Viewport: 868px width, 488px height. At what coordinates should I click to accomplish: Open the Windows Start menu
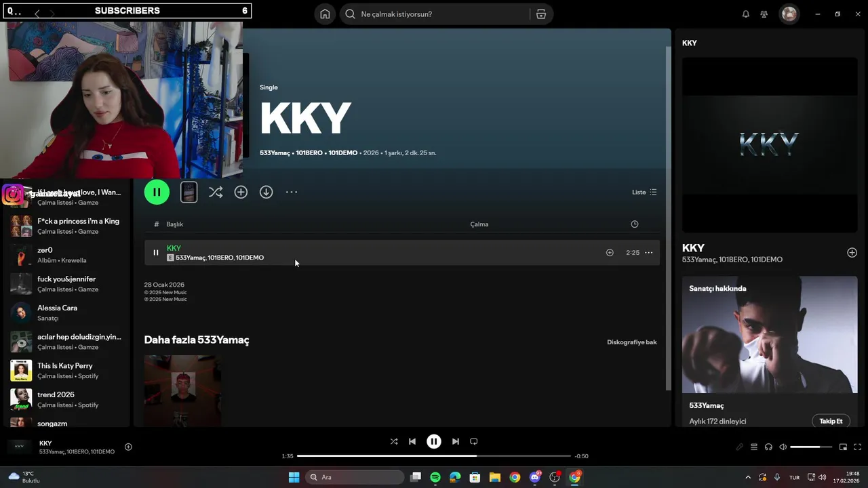(x=294, y=477)
